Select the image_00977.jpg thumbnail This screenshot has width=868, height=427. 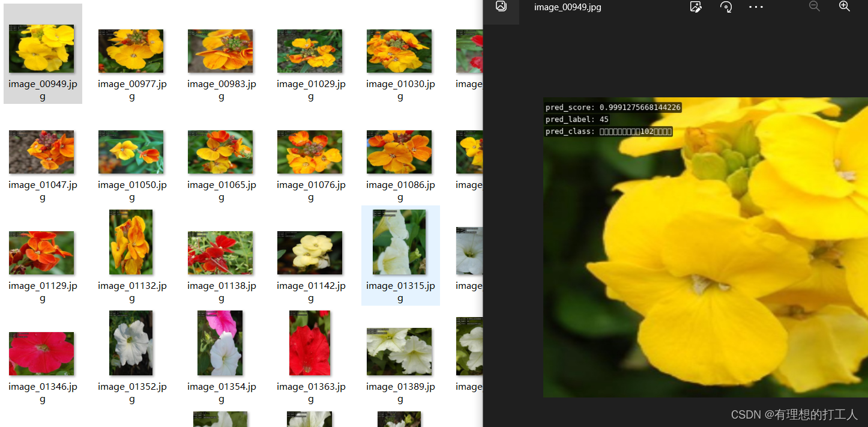(x=131, y=51)
